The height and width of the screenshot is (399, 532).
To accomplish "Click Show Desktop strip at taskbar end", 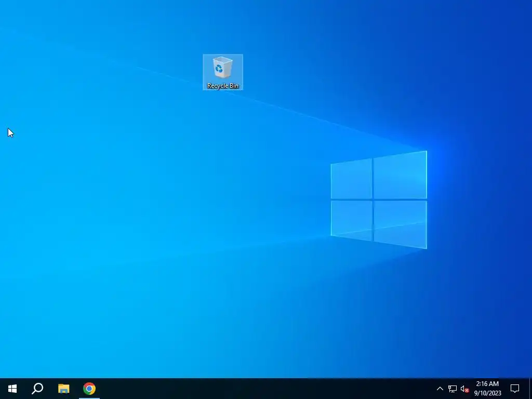I will 530,389.
